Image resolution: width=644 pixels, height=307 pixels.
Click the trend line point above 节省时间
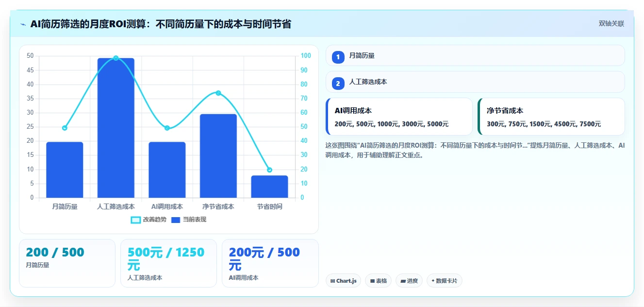pos(269,170)
